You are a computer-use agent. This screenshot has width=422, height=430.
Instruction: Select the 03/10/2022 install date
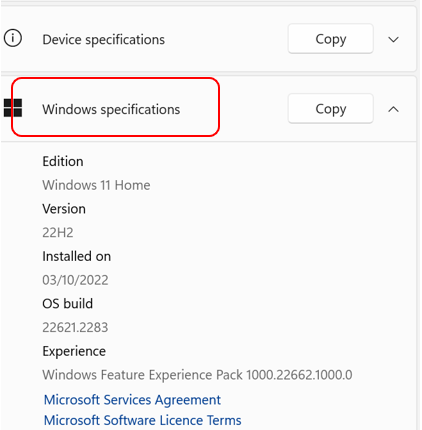point(75,280)
